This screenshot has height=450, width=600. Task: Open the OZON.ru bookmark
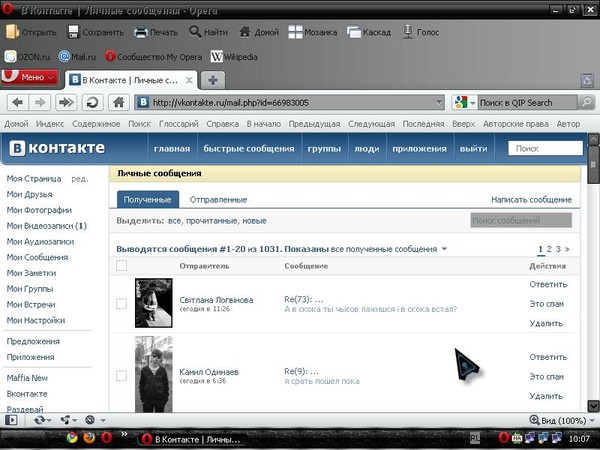pyautogui.click(x=27, y=57)
